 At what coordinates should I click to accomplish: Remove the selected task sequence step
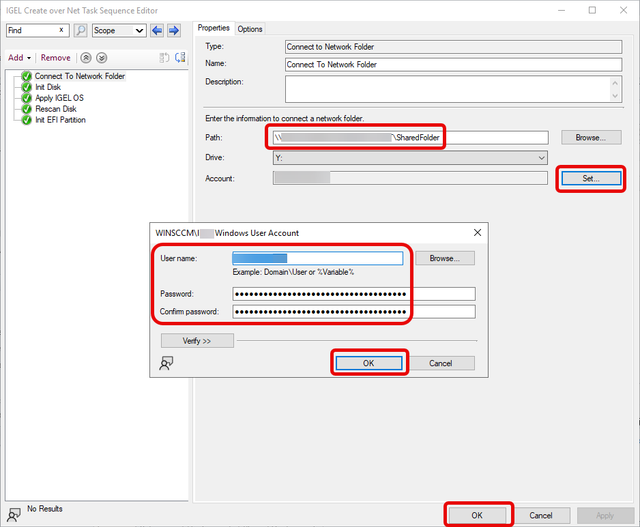tap(56, 58)
